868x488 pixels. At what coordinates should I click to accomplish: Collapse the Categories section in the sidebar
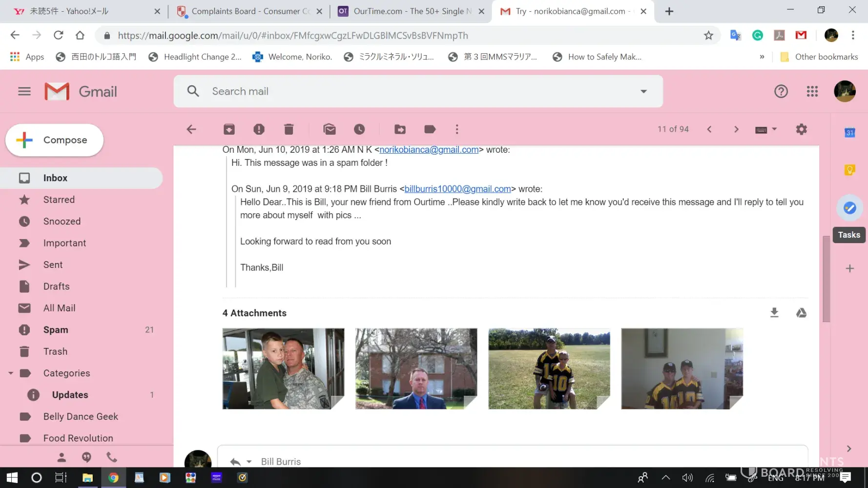pyautogui.click(x=11, y=373)
